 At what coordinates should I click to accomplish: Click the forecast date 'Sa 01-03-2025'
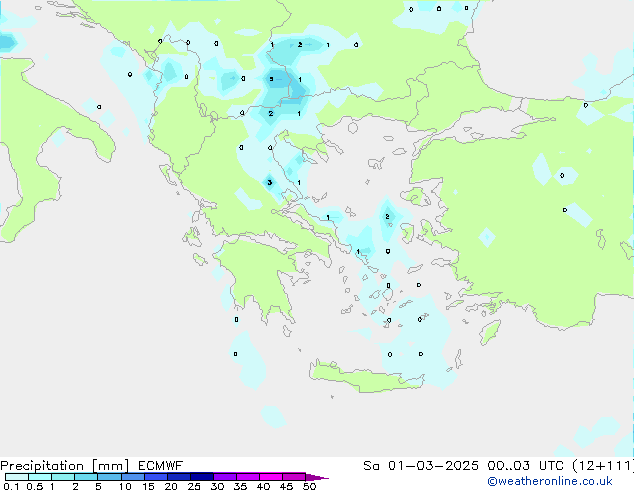click(421, 466)
